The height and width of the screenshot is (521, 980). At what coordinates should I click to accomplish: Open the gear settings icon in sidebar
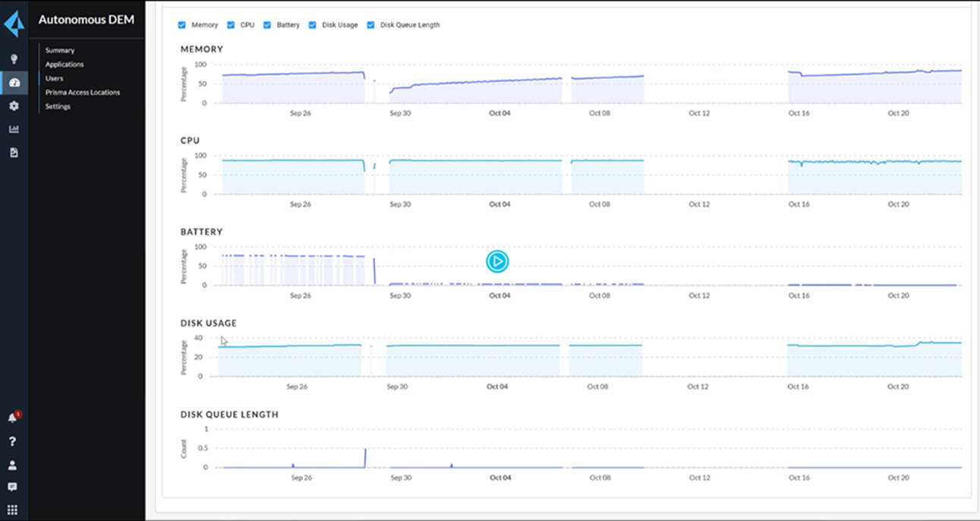(14, 106)
